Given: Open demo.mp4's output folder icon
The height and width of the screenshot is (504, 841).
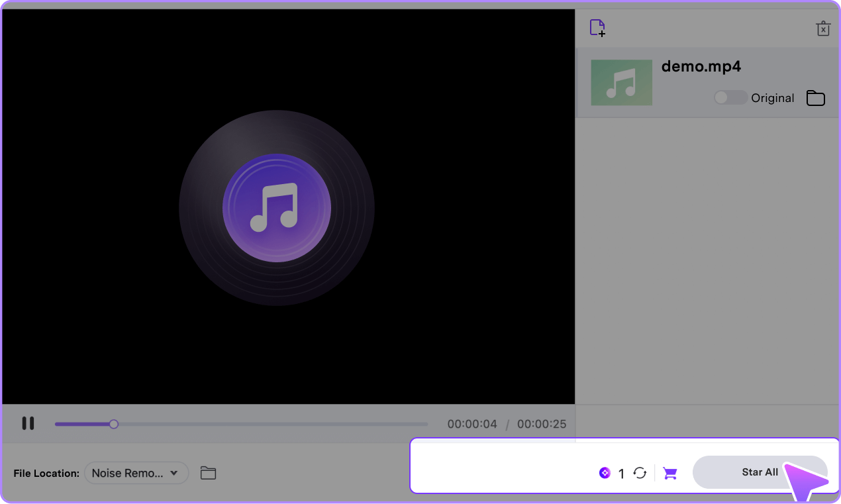Looking at the screenshot, I should (815, 97).
